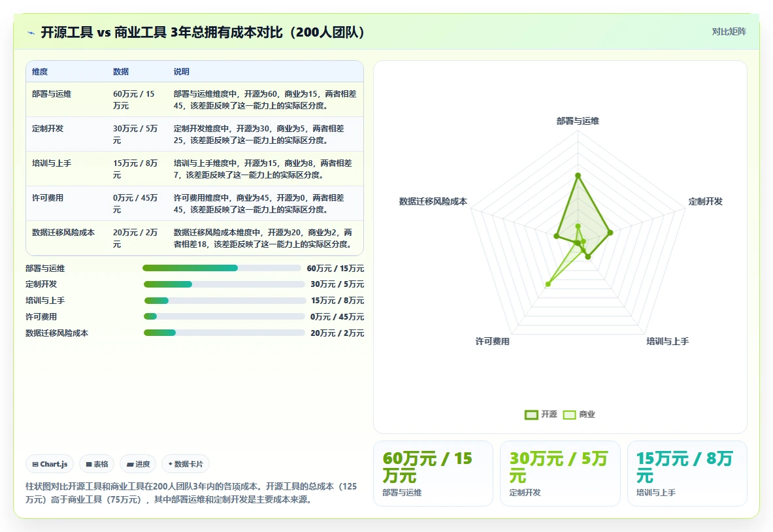Click the 数据 column header
773x532 pixels.
tap(121, 71)
